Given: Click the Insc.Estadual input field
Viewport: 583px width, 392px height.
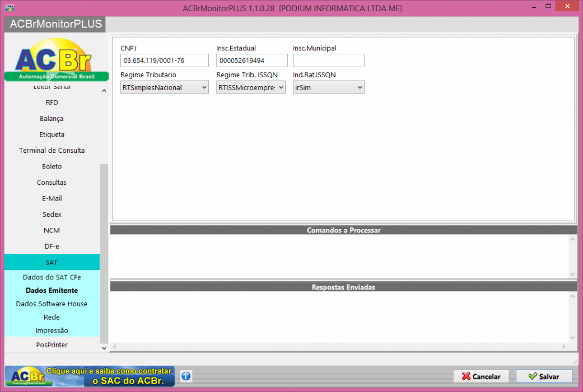Looking at the screenshot, I should 251,60.
